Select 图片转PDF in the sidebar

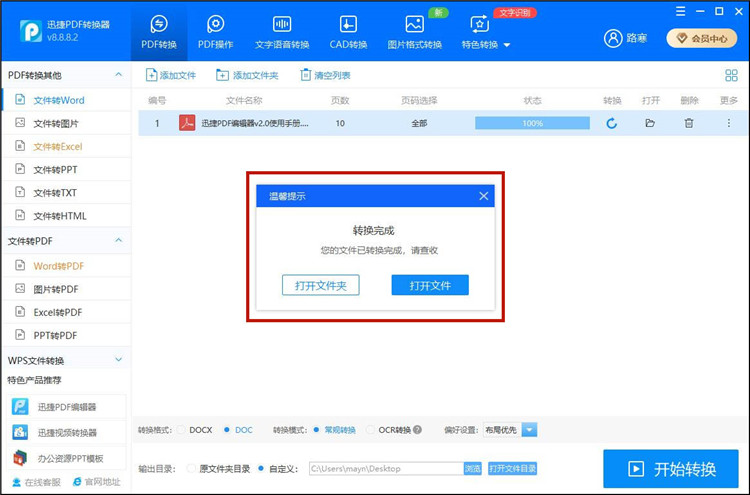pos(66,289)
